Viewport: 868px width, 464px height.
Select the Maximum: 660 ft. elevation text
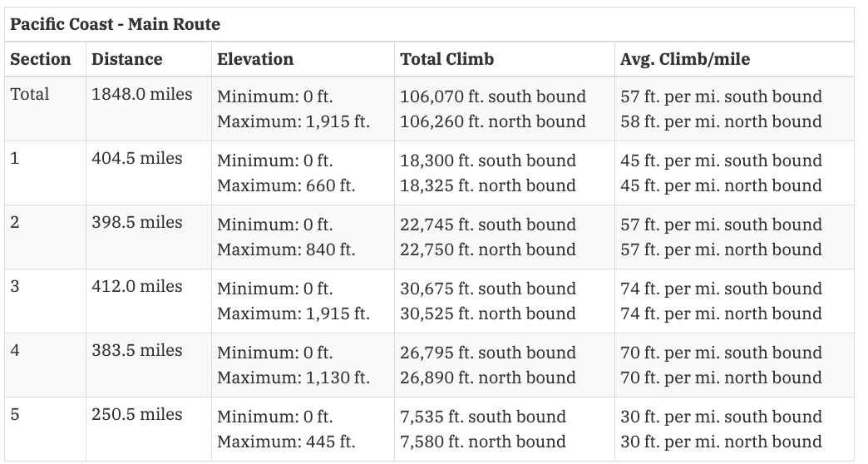pyautogui.click(x=286, y=185)
